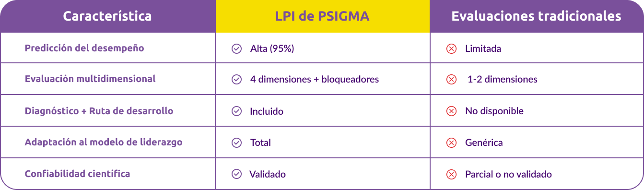Click the red X icon beside No disponible
The width and height of the screenshot is (644, 190).
tap(451, 111)
